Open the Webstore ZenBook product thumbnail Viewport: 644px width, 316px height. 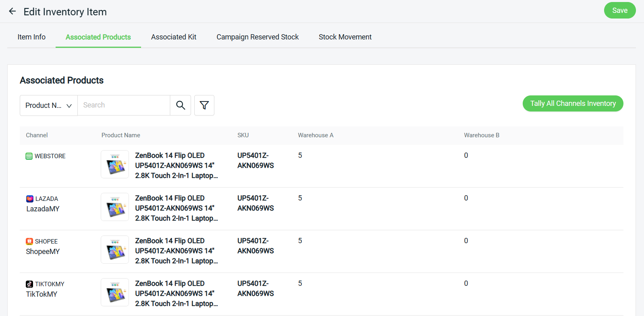[x=115, y=164]
